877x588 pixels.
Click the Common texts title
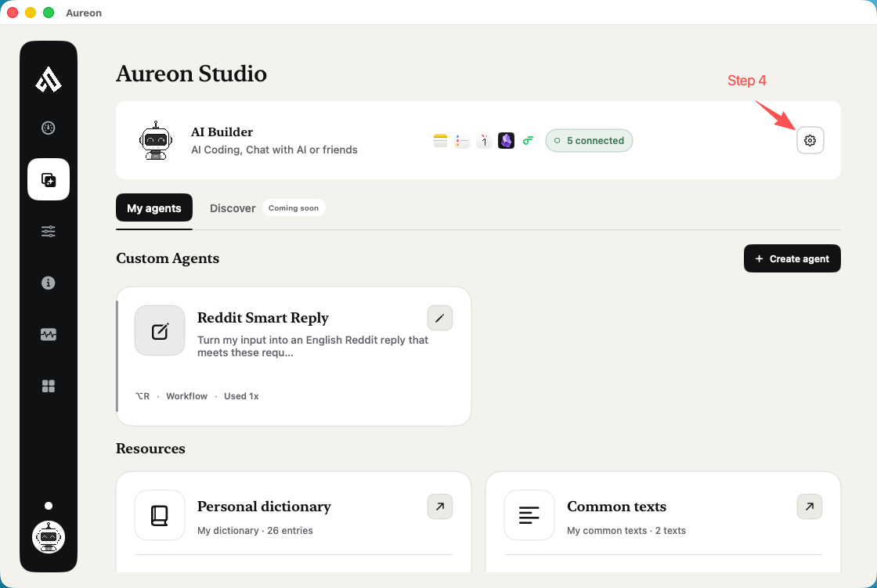[616, 507]
